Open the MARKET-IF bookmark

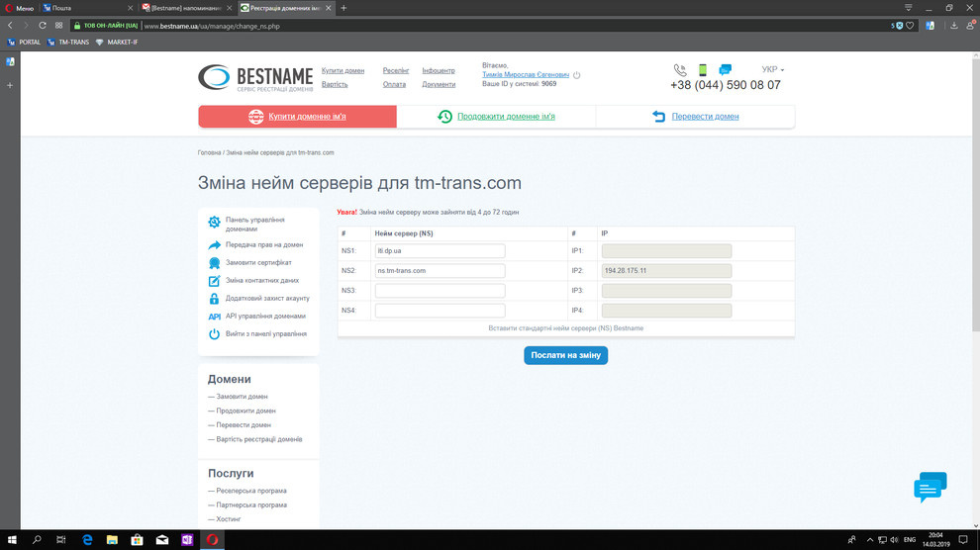click(117, 43)
